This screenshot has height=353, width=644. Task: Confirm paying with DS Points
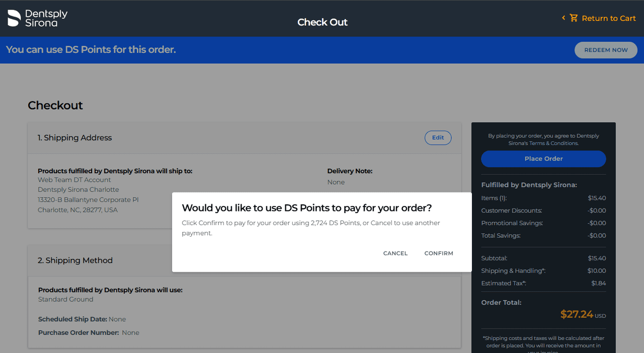[x=439, y=253]
